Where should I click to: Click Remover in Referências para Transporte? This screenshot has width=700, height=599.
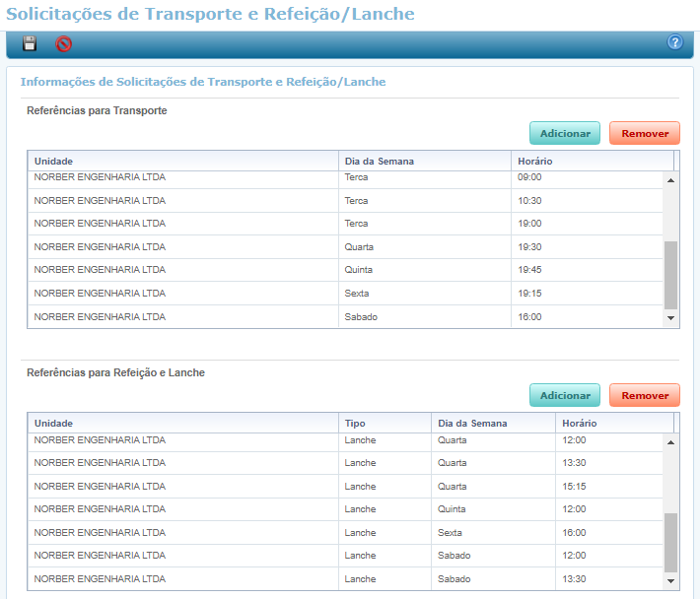pos(645,133)
